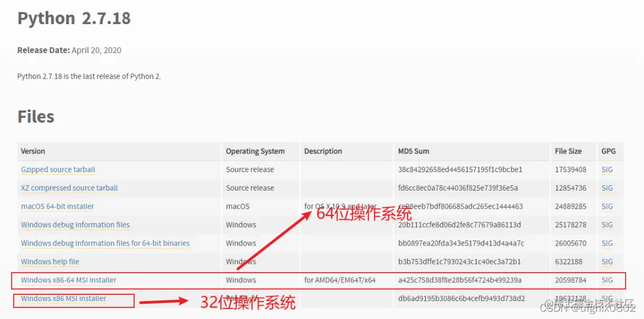Click 'Source release' in the Gzipped tarball row
Screen dimensions: 644x319
(250, 169)
